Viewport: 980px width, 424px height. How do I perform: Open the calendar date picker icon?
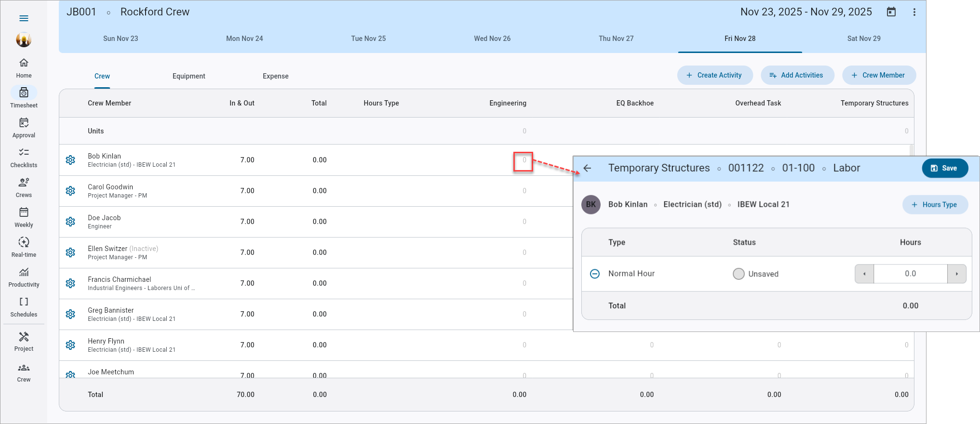pos(891,12)
